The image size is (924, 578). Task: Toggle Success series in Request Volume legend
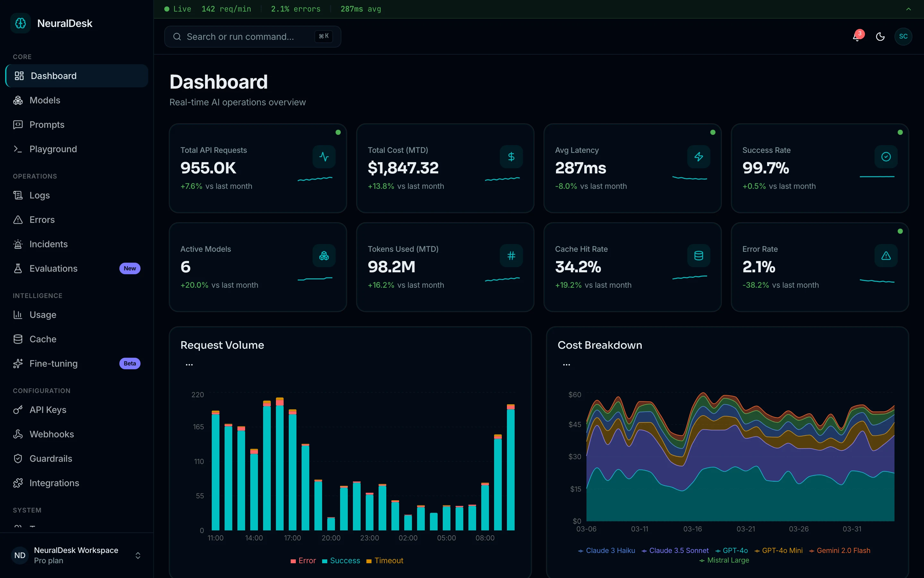click(341, 561)
